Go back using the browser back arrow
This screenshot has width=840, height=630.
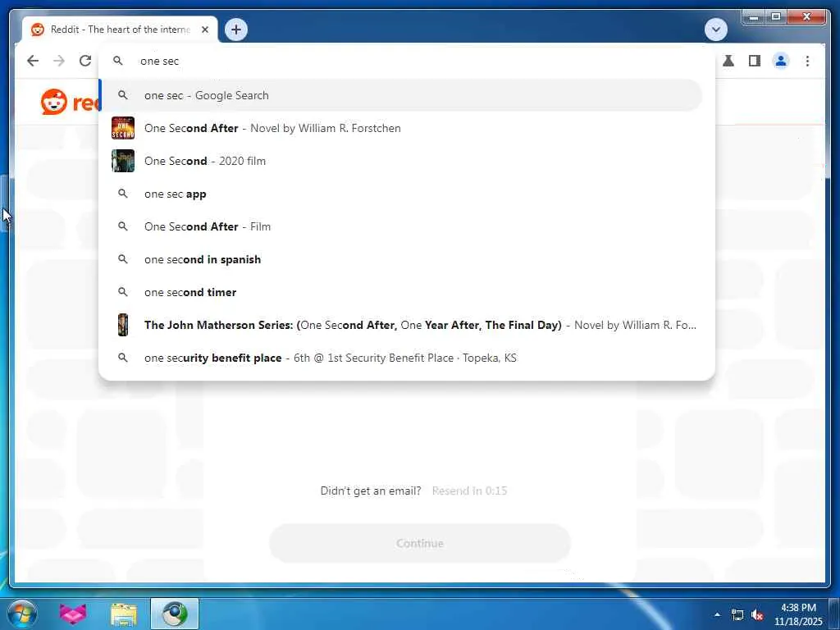tap(33, 61)
